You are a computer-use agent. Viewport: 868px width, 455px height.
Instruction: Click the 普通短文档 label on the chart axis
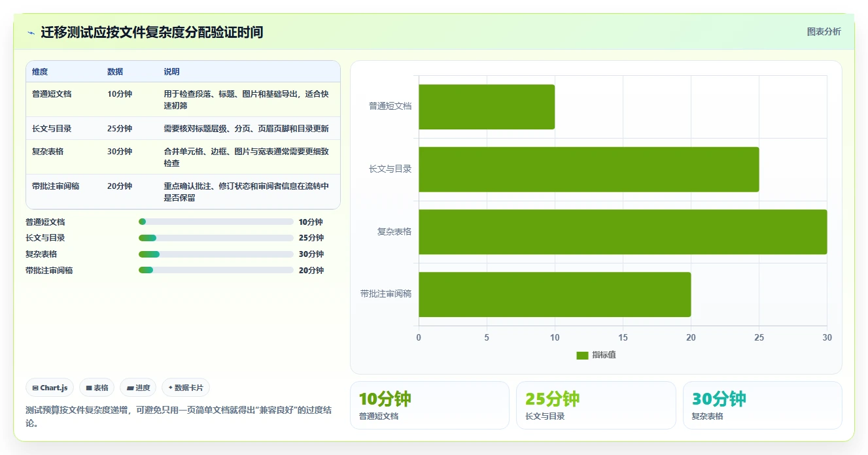(390, 106)
